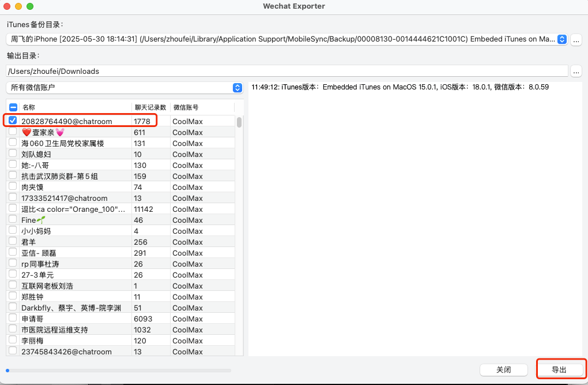Enable checkbox for 她:-八哥
Screen dimensions: 588x385
[x=13, y=164]
